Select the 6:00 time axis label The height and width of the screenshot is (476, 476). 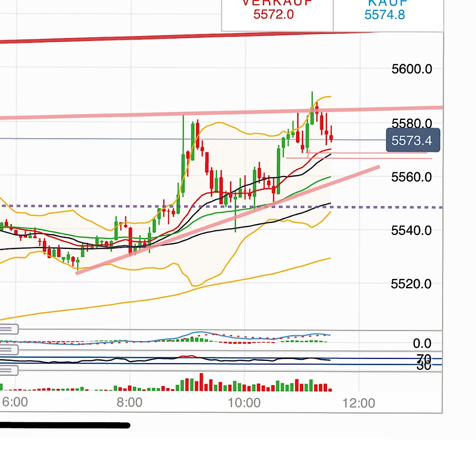pos(14,402)
